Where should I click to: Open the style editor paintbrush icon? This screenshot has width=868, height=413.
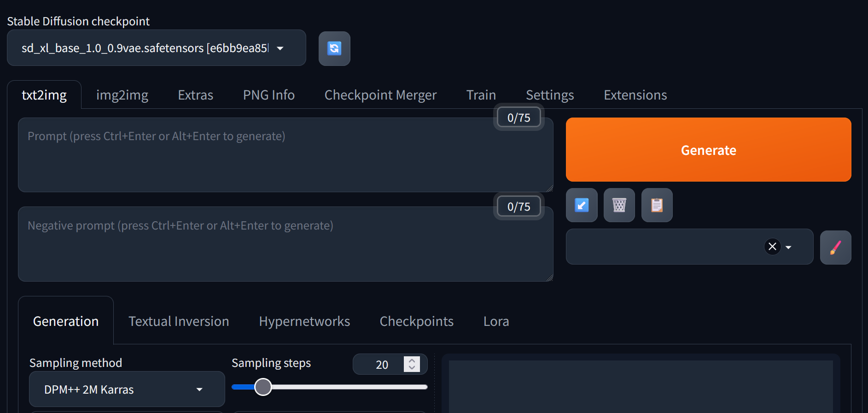pos(836,248)
